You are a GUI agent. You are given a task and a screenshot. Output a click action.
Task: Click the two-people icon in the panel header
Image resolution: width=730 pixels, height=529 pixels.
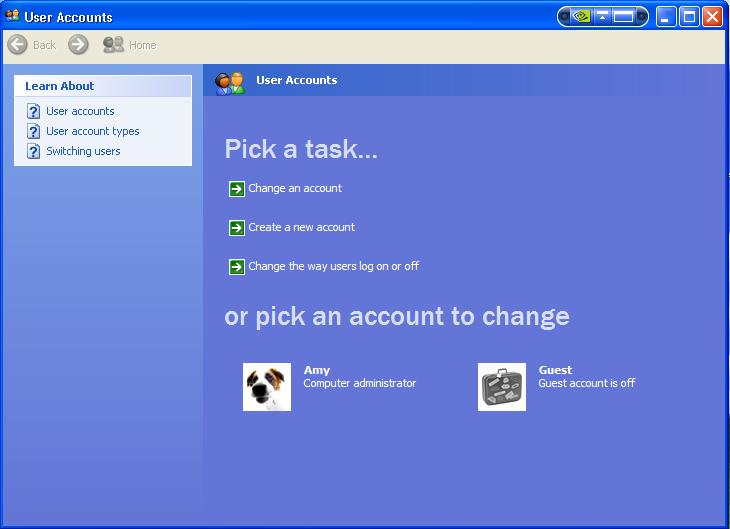[x=230, y=83]
